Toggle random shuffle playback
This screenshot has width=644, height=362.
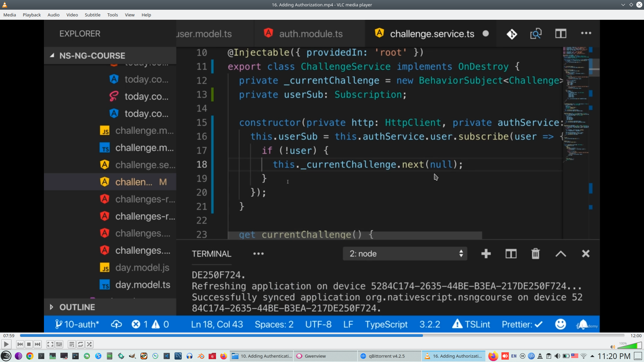pos(89,344)
